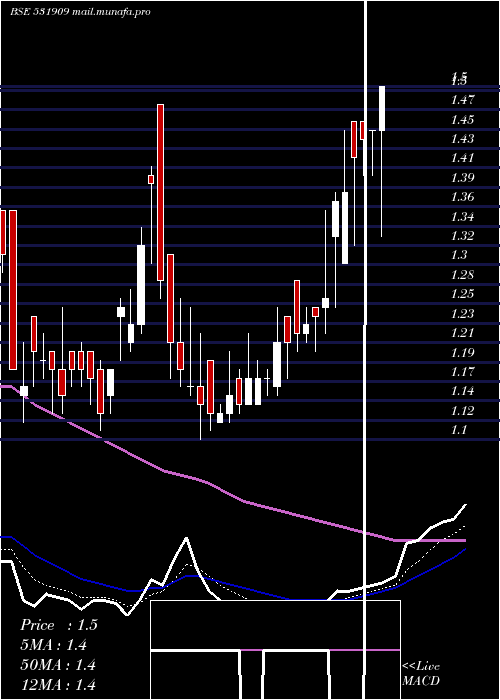Click the 1.17 price axis label

pyautogui.click(x=462, y=371)
